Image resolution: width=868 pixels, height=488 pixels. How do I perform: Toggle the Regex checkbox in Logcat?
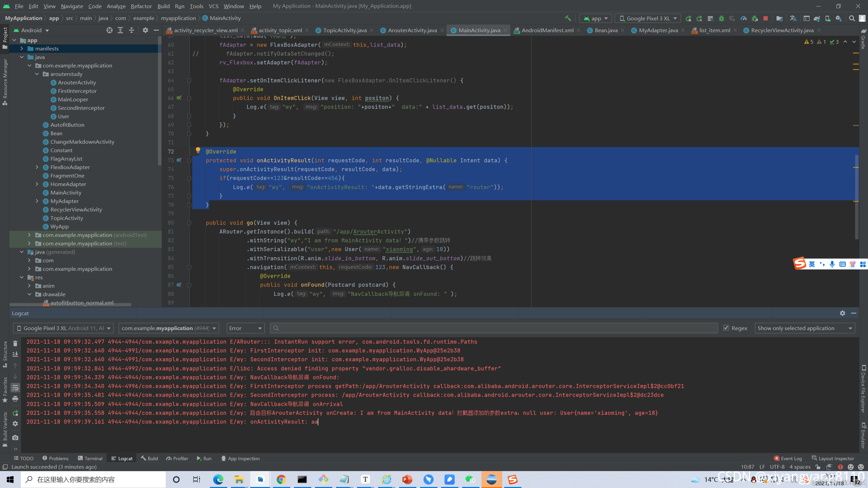[726, 328]
